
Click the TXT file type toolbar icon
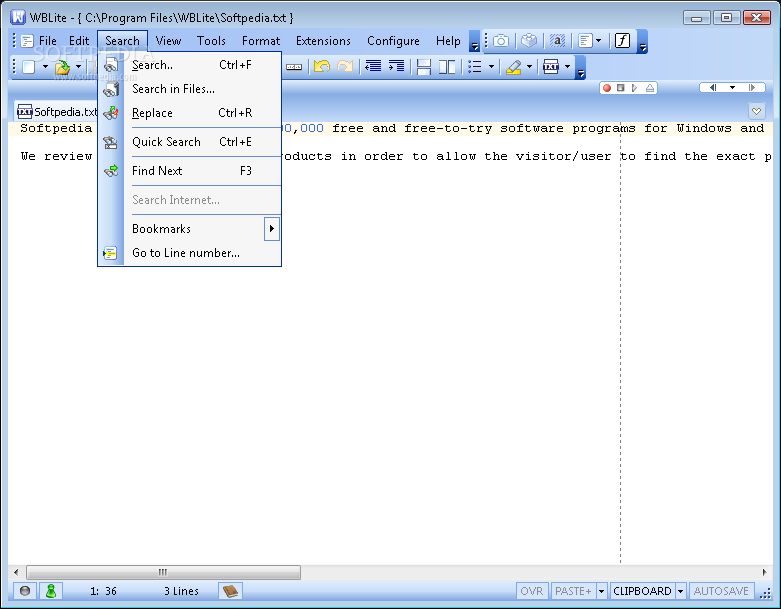tap(551, 67)
